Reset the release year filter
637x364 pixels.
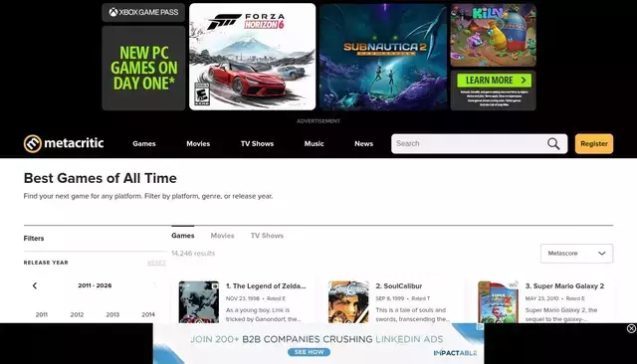click(x=157, y=263)
